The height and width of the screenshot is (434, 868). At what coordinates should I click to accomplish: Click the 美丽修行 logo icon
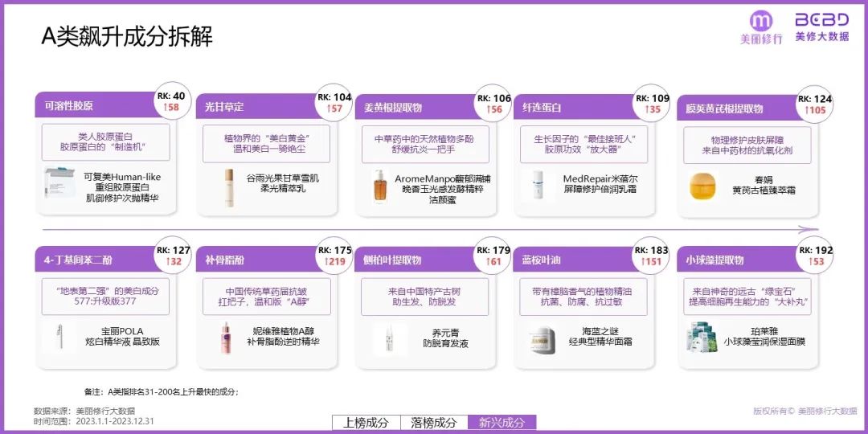(761, 27)
